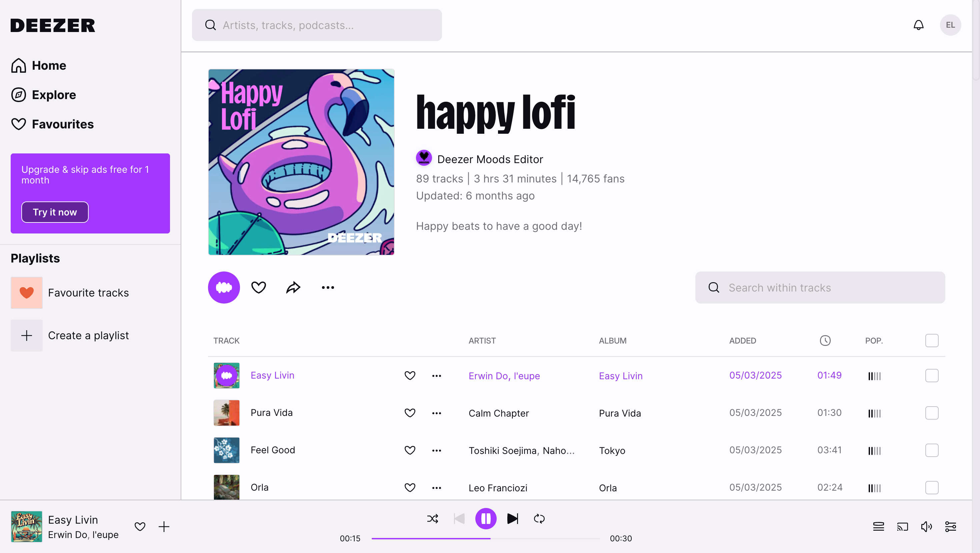980x553 pixels.
Task: Open the options menu for Easy Livin track
Action: [436, 375]
